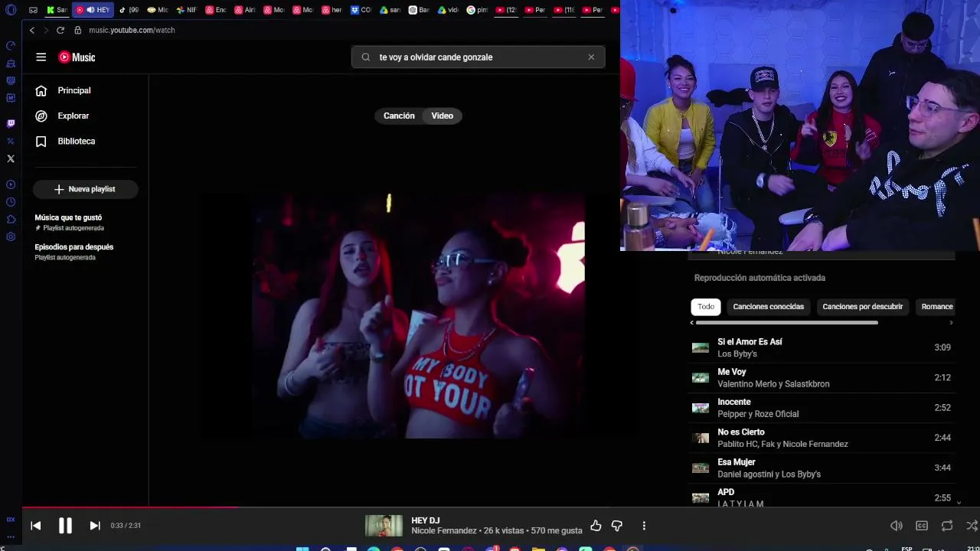Click thumbnail of 'Si el Amor Es Así'

[701, 347]
